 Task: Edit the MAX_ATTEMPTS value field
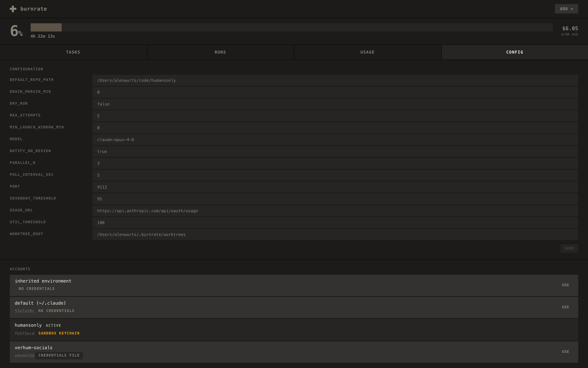coord(335,116)
